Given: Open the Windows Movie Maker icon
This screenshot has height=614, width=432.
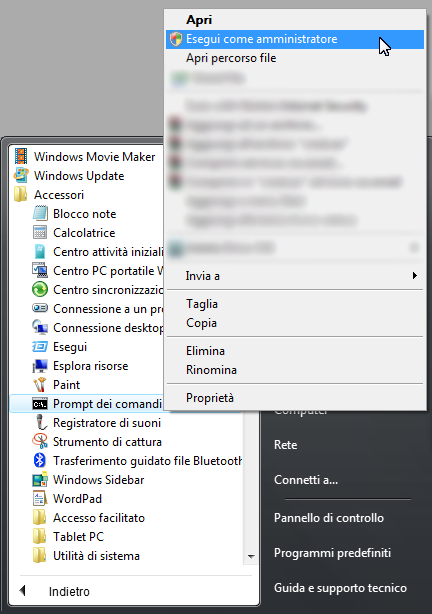Looking at the screenshot, I should tap(21, 156).
